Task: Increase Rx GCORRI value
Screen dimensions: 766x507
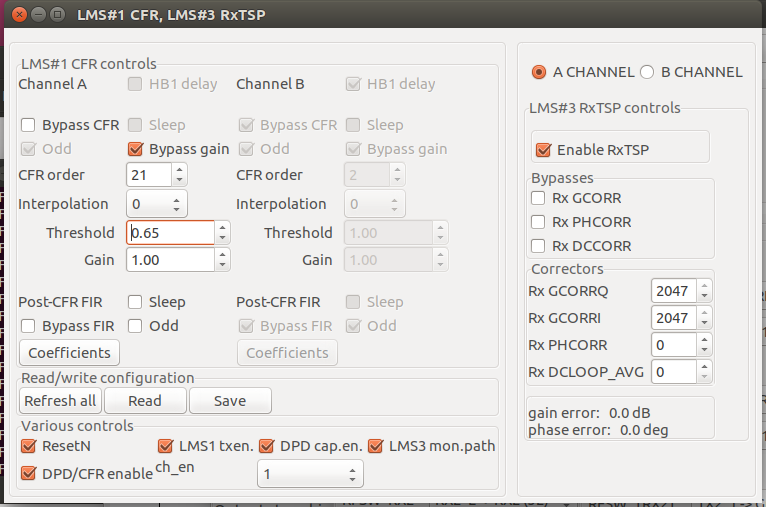Action: (704, 313)
